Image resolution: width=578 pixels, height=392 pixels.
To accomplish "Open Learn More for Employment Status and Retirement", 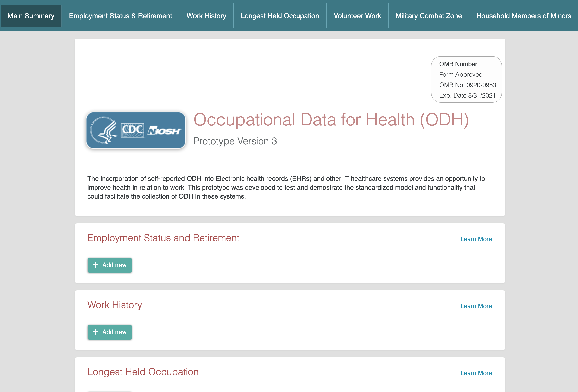I will 476,239.
